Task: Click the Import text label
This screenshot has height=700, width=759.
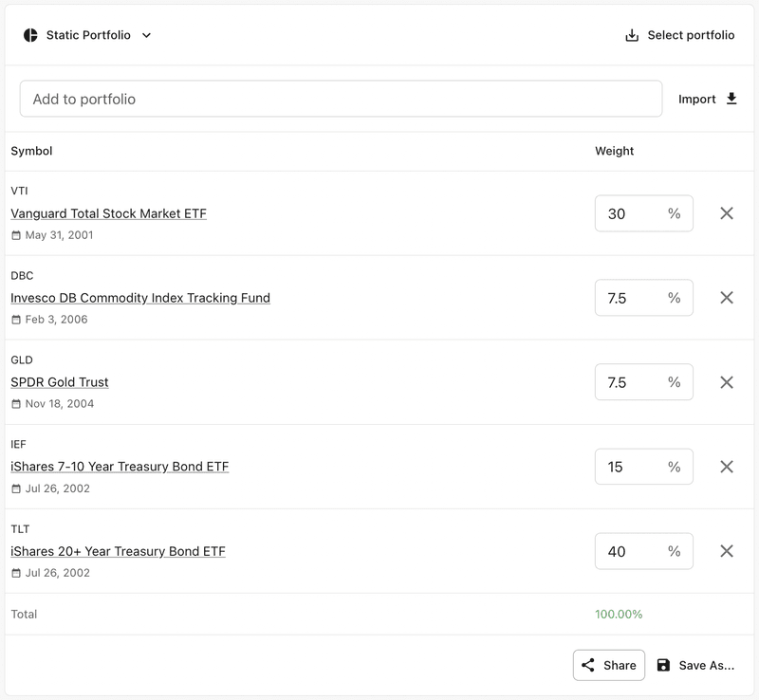Action: 696,100
